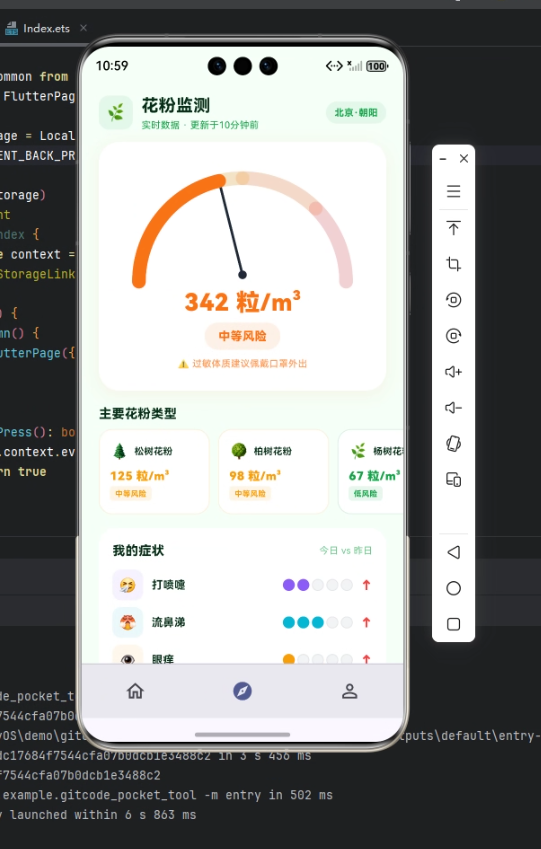Image resolution: width=541 pixels, height=849 pixels.
Task: Open the emulator toolbar hamburger menu
Action: [453, 191]
